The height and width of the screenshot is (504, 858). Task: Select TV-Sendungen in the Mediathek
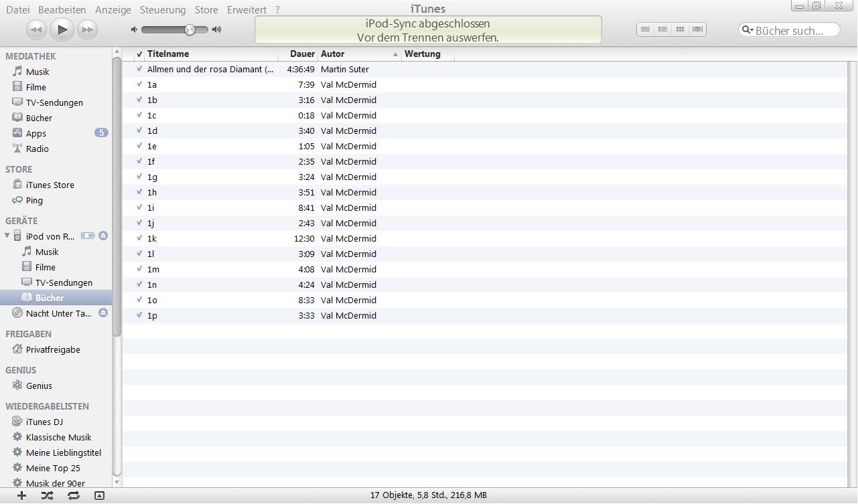(54, 102)
